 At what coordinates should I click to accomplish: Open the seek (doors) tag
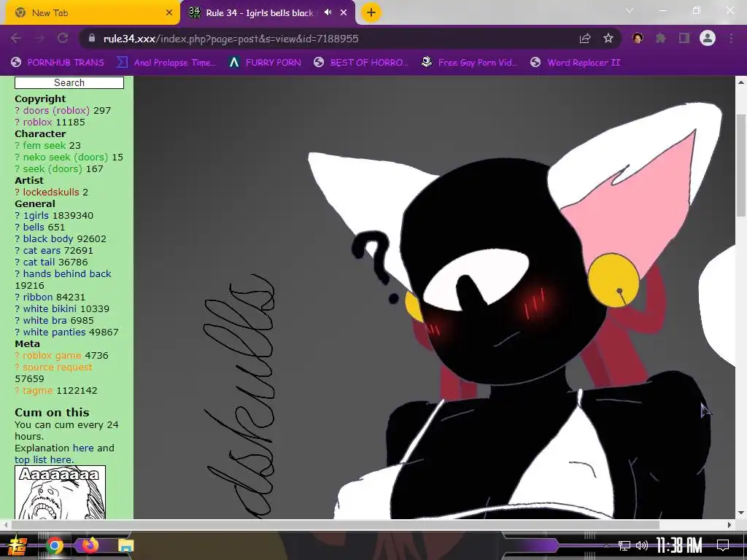coord(53,168)
